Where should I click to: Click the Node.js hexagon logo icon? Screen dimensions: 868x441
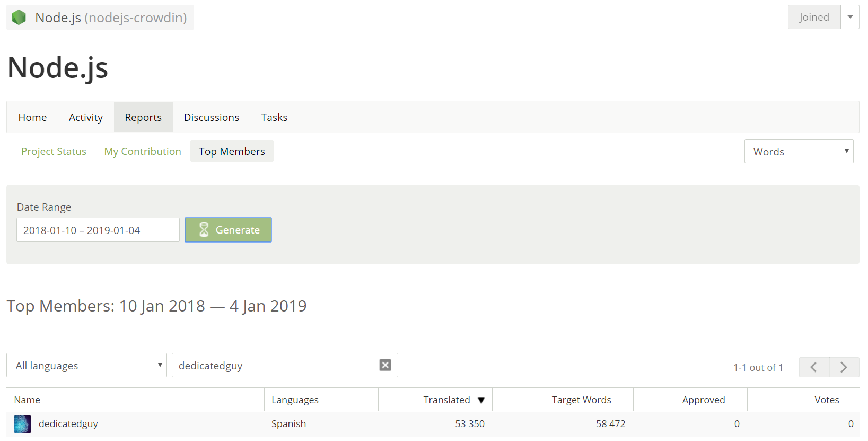(x=19, y=18)
